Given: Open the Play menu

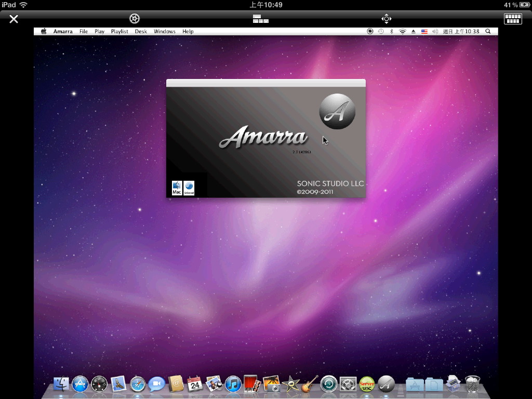Looking at the screenshot, I should tap(99, 32).
